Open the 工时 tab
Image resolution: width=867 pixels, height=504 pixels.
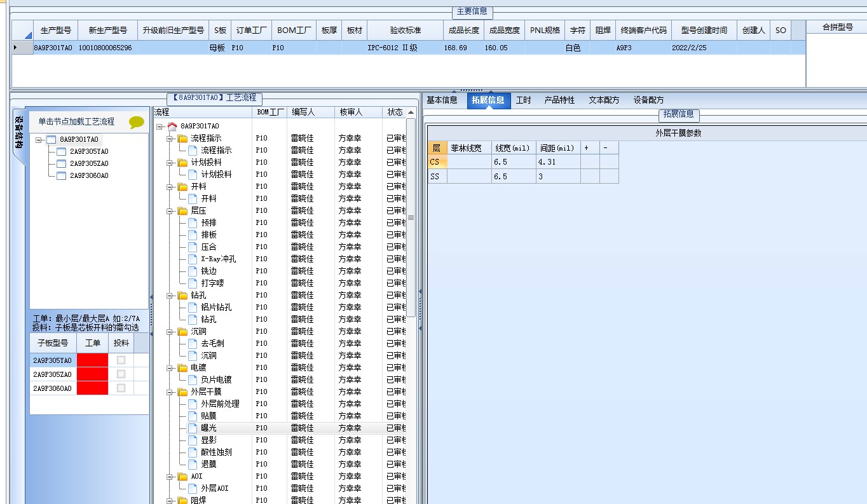(524, 100)
